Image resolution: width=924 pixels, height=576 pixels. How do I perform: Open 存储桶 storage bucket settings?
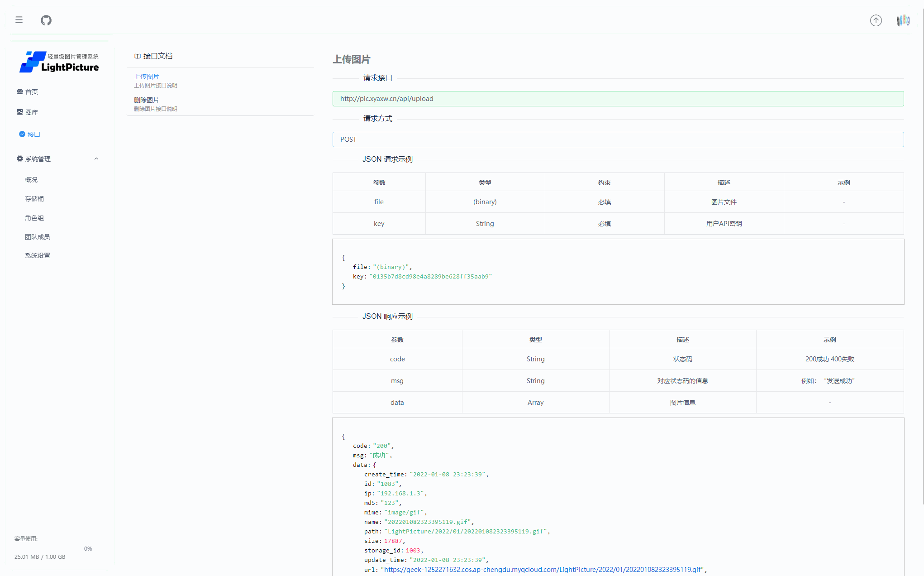[34, 199]
